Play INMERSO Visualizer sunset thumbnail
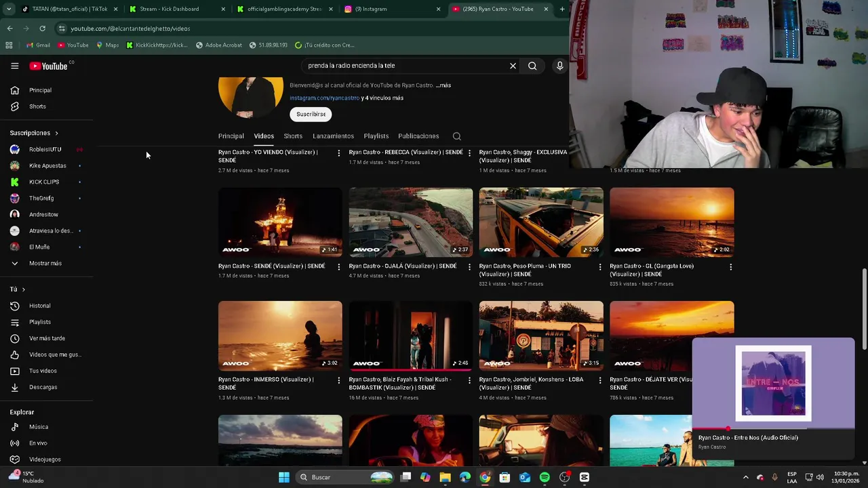The width and height of the screenshot is (868, 488). point(280,336)
